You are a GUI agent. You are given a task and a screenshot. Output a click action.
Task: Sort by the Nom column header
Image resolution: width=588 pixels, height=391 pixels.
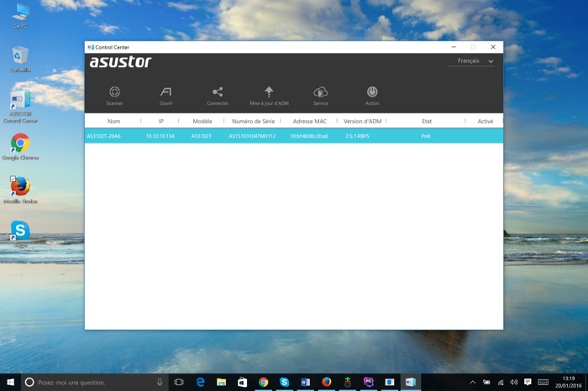pyautogui.click(x=113, y=122)
